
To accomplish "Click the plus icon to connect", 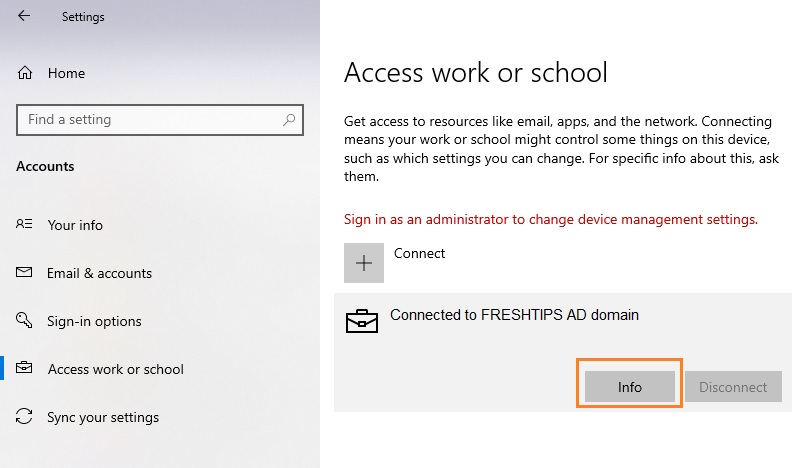I will (364, 263).
